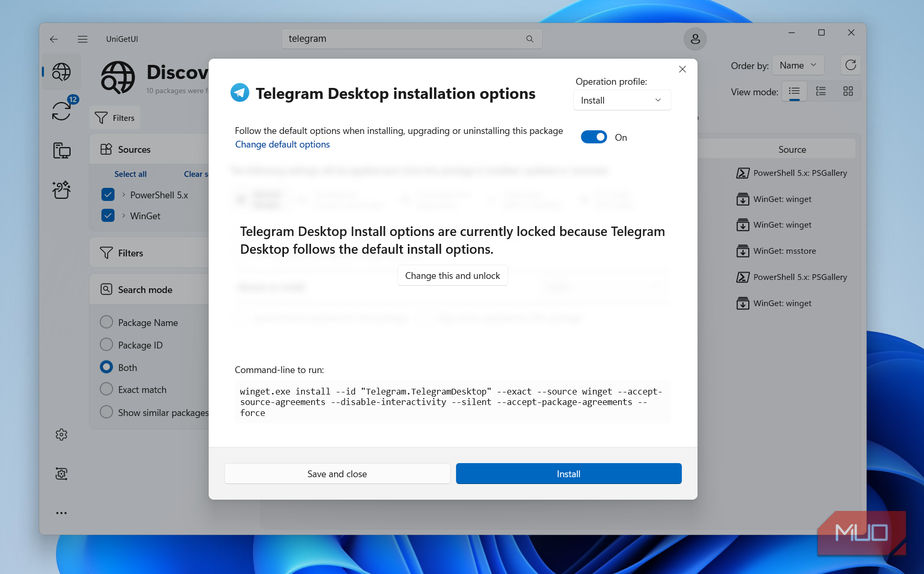Viewport: 924px width, 574px height.
Task: Click Save and close button
Action: [337, 474]
